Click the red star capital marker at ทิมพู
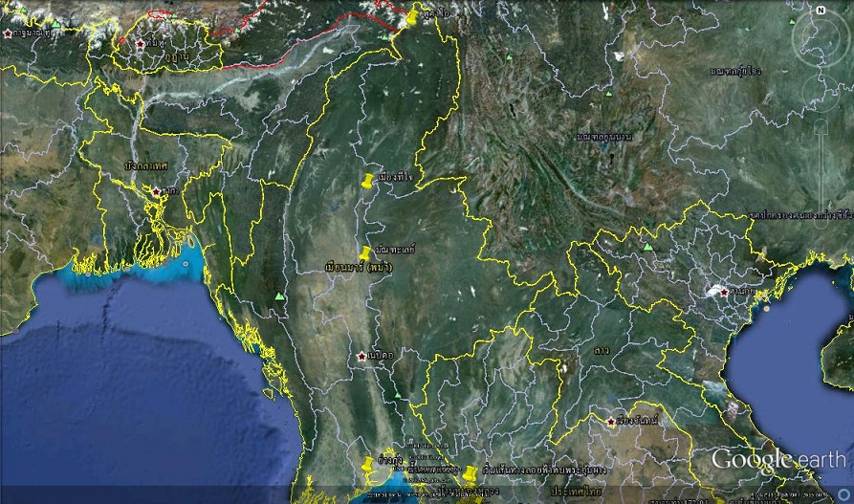The height and width of the screenshot is (504, 854). pos(141,44)
